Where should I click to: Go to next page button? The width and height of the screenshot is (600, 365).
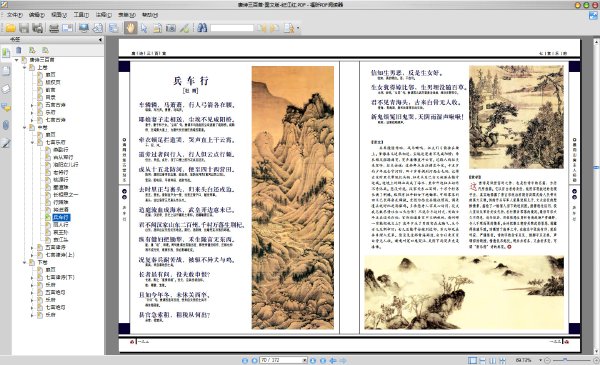[x=313, y=360]
